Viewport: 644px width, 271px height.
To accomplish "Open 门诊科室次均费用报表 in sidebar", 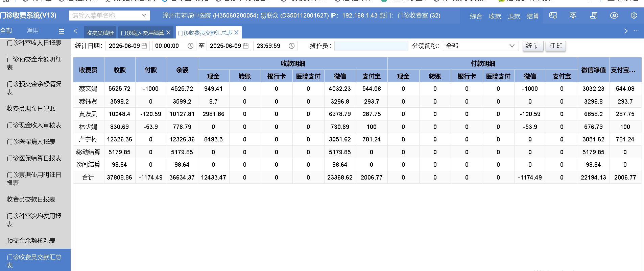I will point(34,220).
